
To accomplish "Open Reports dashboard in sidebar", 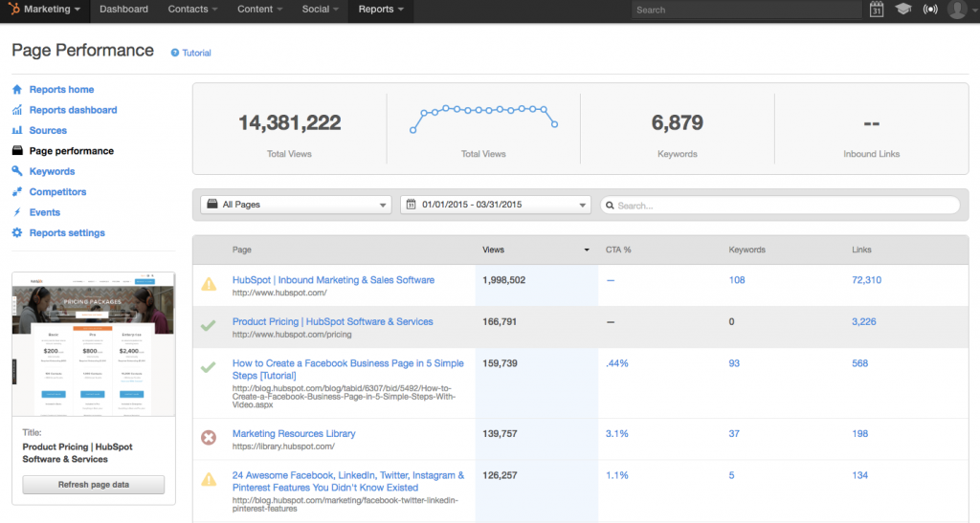I will coord(73,110).
